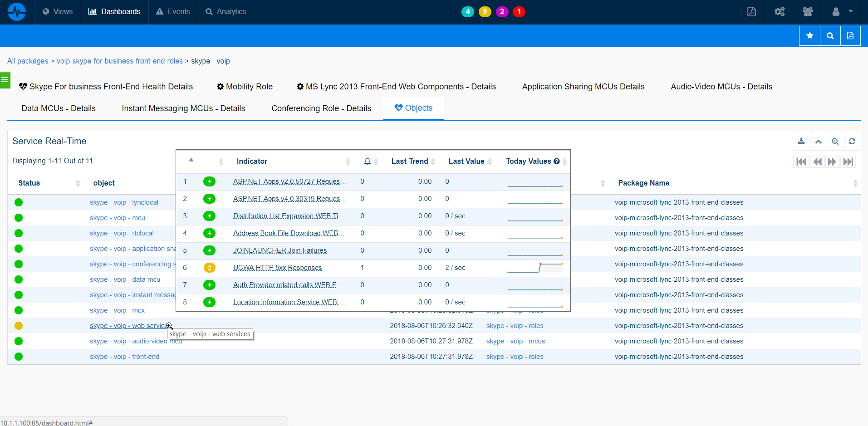The width and height of the screenshot is (868, 426).
Task: Open skype - voip - mcus link
Action: (515, 341)
